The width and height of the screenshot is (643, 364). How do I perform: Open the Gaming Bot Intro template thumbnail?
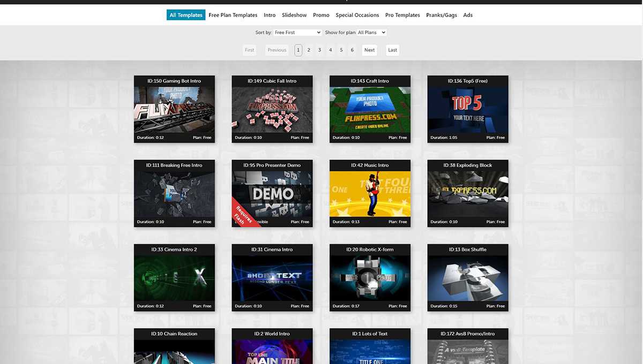pos(174,110)
